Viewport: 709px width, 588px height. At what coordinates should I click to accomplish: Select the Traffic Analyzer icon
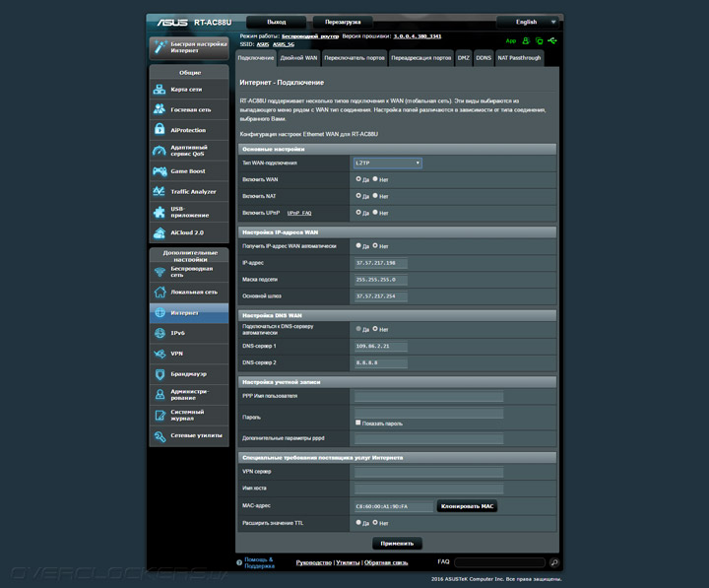[161, 191]
